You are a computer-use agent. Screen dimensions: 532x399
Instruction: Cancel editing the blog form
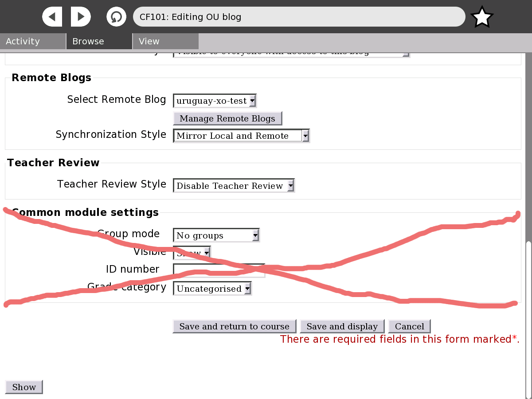409,326
